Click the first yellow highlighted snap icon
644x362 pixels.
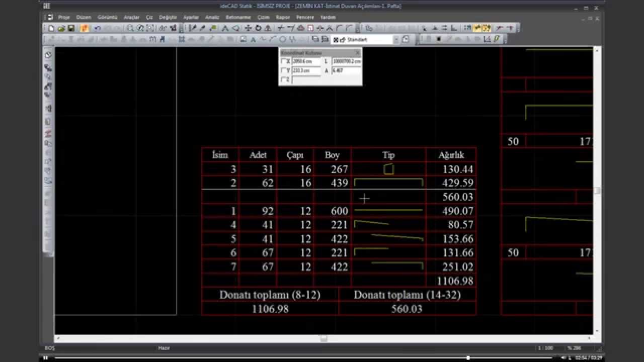(477, 28)
